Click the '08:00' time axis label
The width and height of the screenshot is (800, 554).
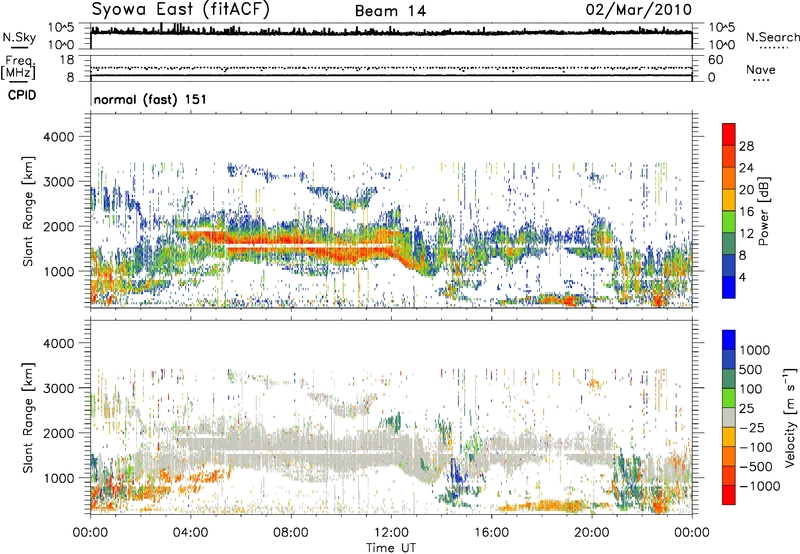click(x=291, y=533)
